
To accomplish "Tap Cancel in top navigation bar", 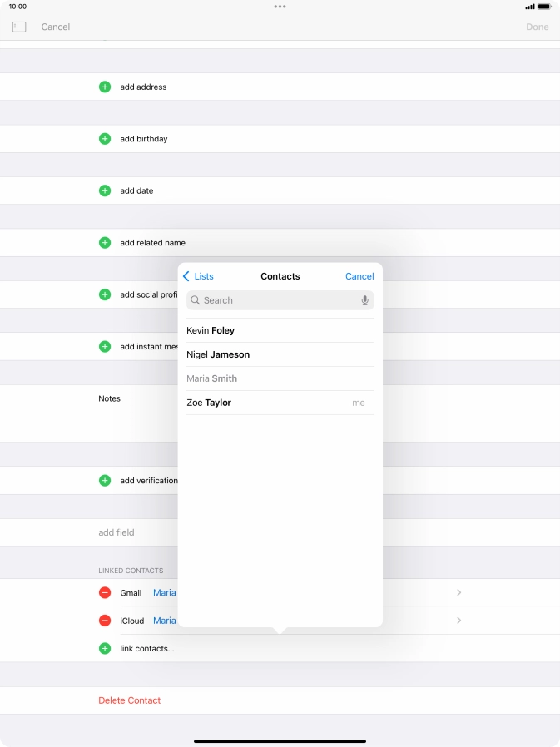I will (56, 27).
